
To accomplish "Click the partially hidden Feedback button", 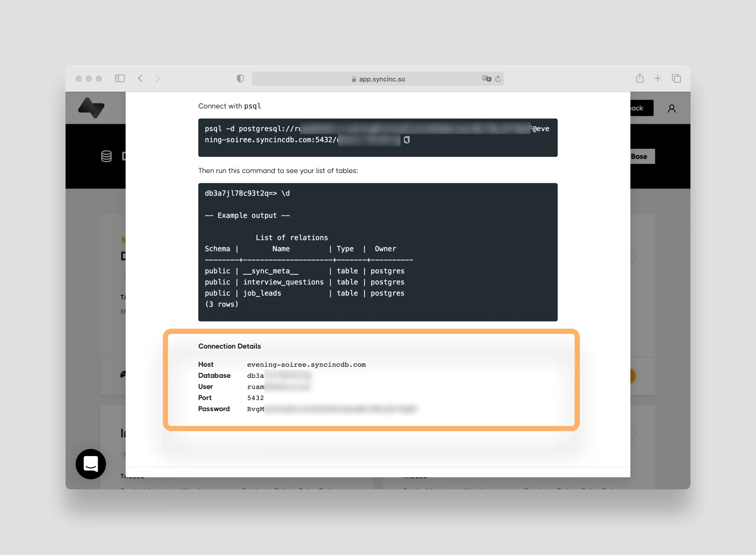I will (642, 108).
